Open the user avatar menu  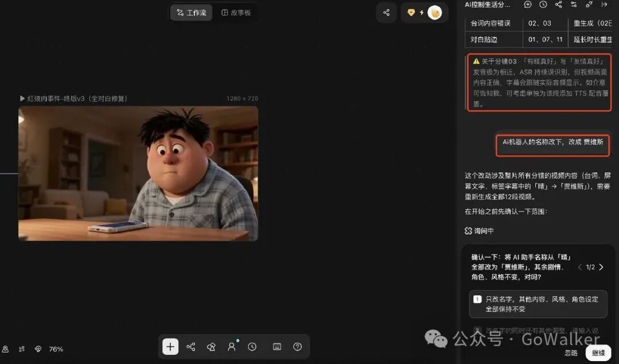(434, 13)
